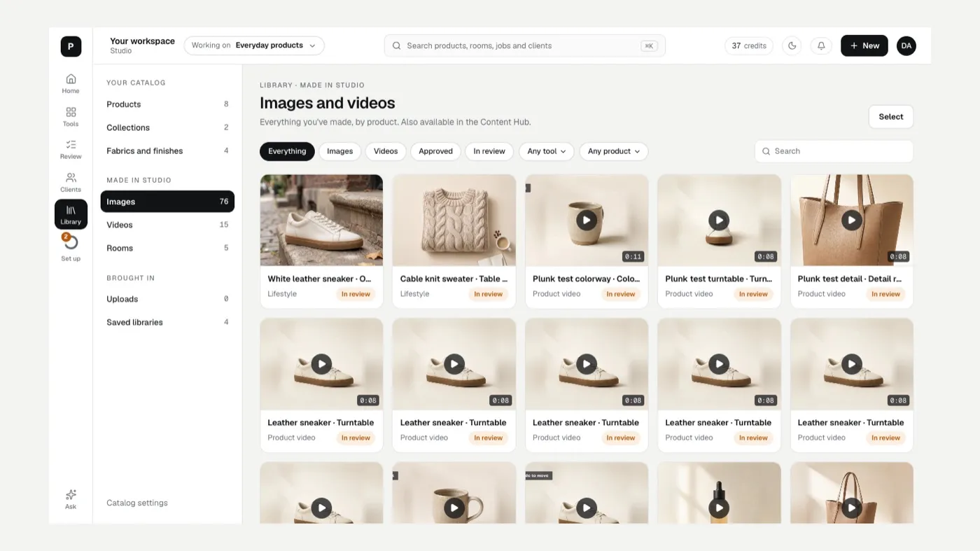Open notifications bell
Viewport: 980px width, 551px height.
tap(821, 46)
